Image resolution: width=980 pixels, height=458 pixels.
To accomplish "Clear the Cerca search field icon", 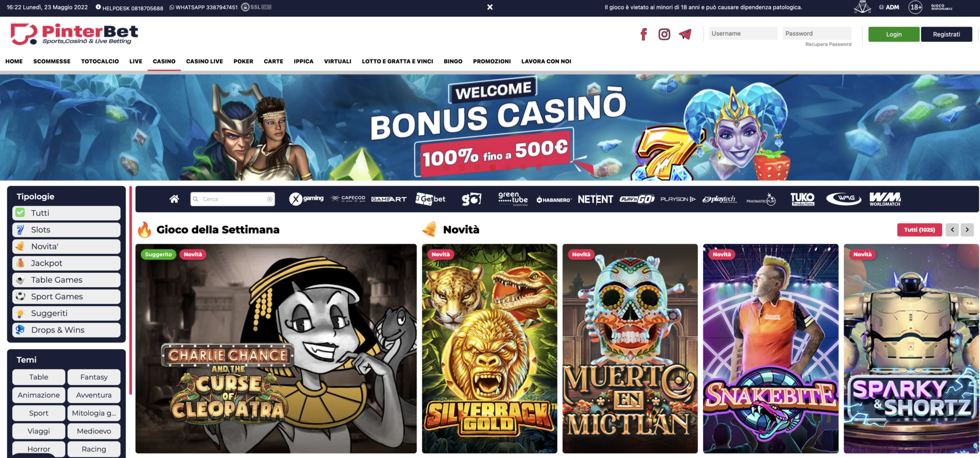I will [269, 199].
